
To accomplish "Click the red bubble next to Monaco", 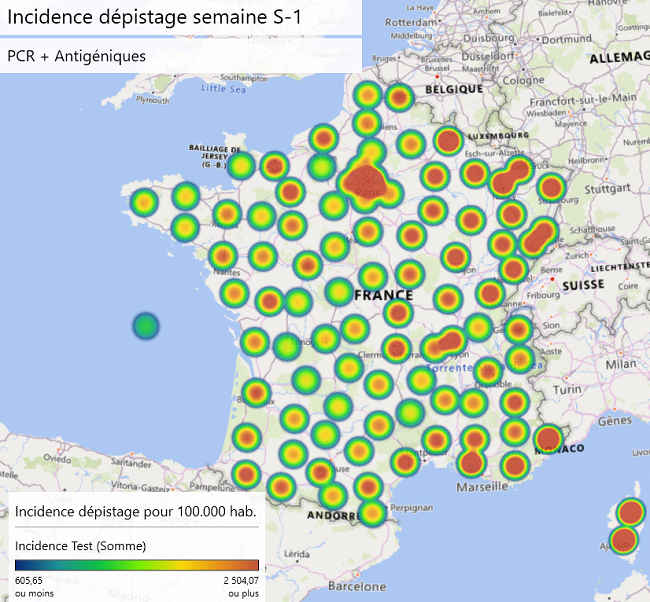I will tap(548, 439).
